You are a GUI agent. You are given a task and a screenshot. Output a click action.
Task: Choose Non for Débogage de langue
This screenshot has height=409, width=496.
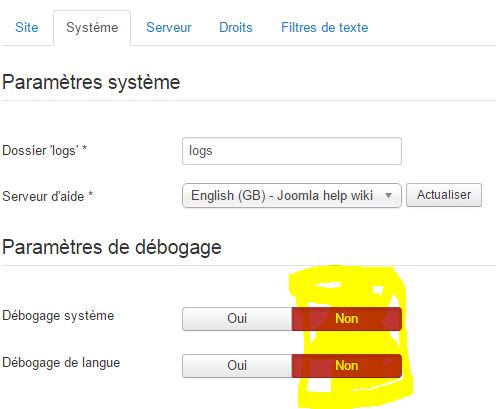coord(347,366)
